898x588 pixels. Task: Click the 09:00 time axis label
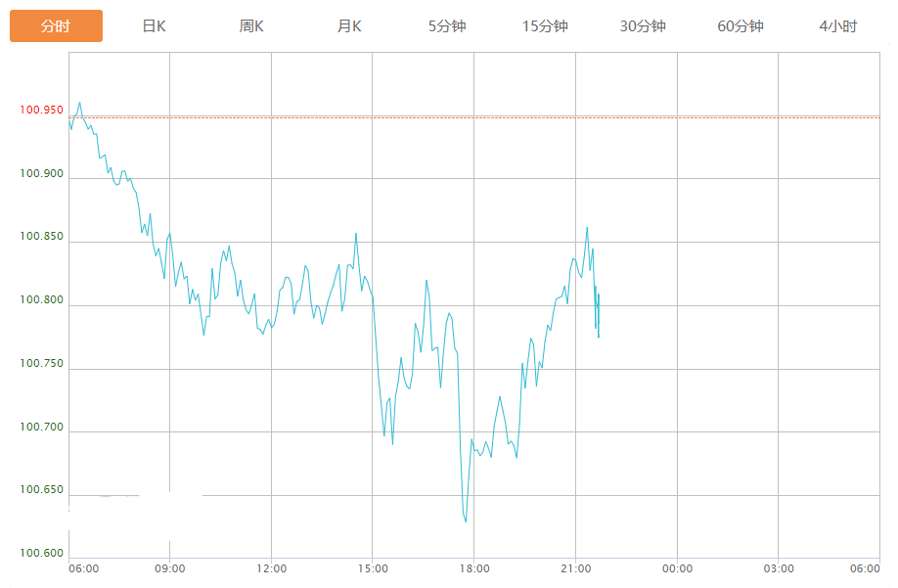pos(170,569)
